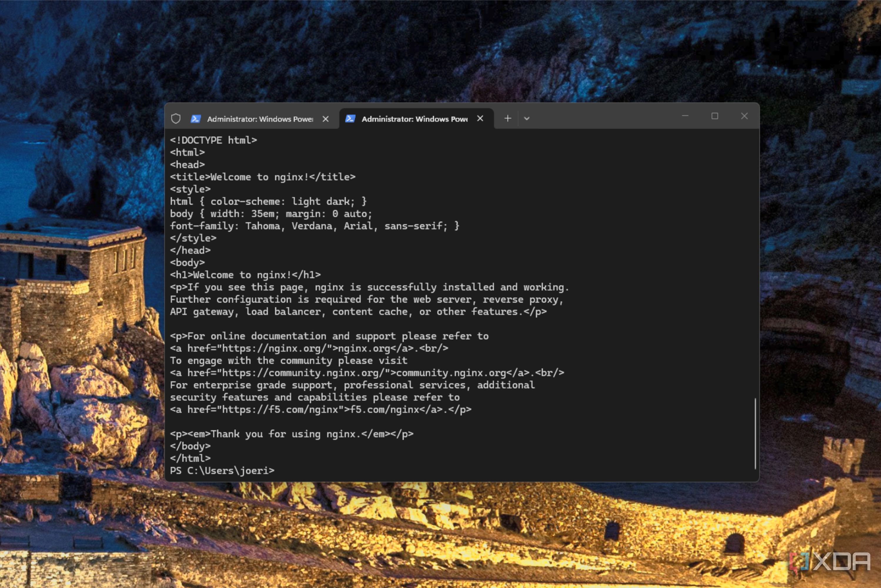Click 'For online documentation and support' line
881x588 pixels.
pyautogui.click(x=329, y=336)
